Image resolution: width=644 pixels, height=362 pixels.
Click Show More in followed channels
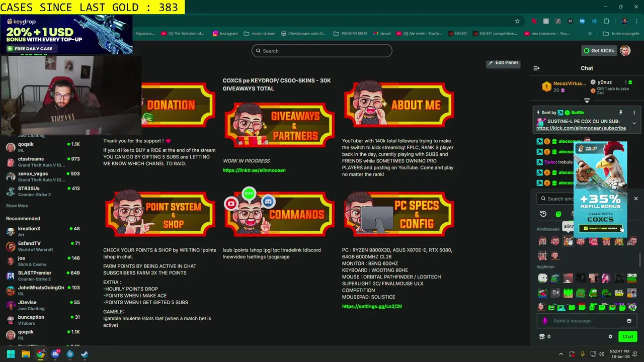point(17,206)
